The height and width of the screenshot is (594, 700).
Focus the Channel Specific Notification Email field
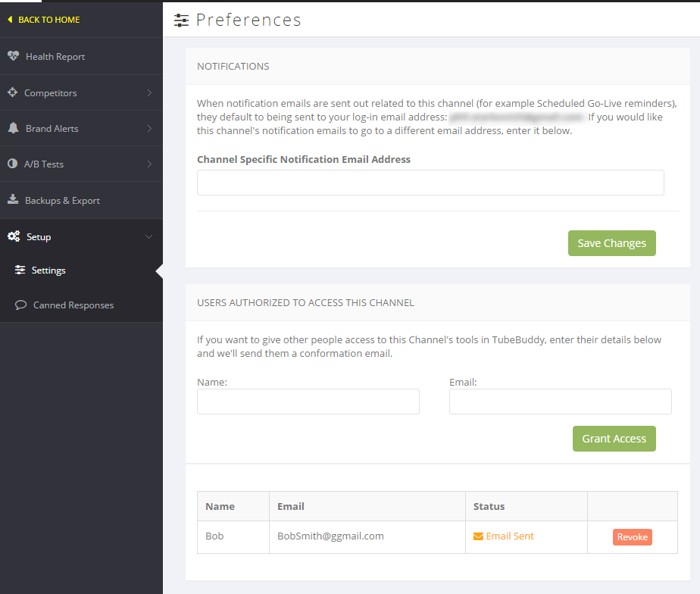coord(430,183)
